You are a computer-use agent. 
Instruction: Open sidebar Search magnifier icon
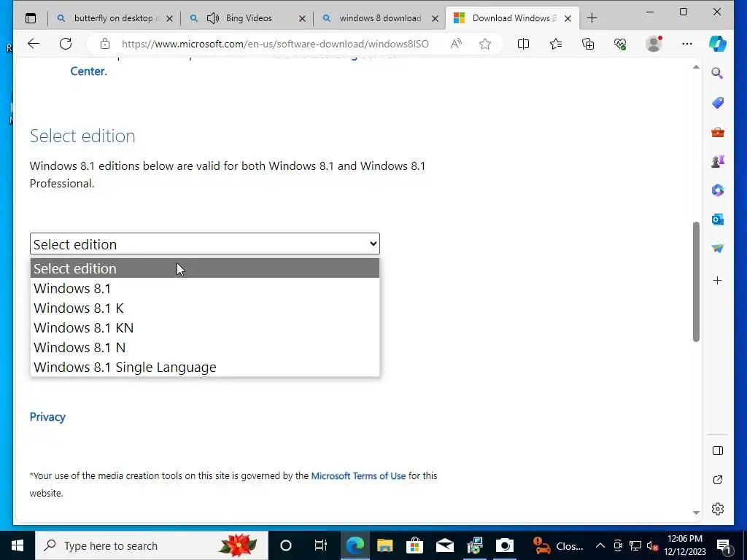718,73
